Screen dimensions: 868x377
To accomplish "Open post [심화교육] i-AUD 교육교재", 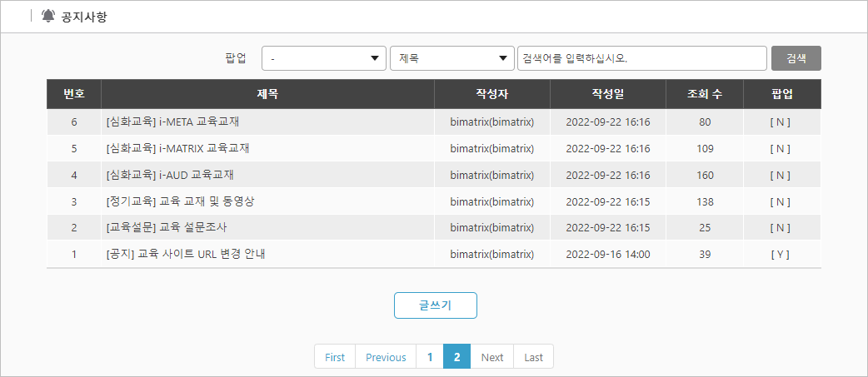I will [x=170, y=176].
